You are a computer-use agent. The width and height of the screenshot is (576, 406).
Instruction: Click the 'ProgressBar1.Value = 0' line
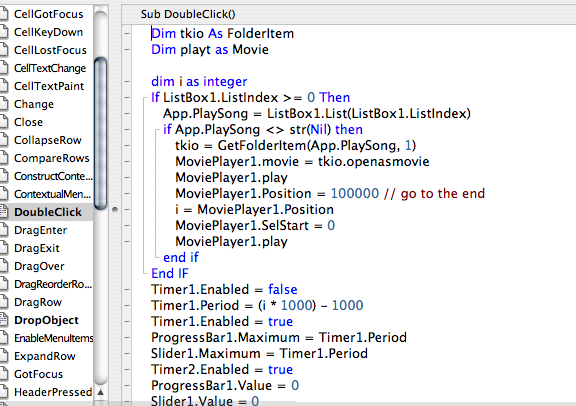pyautogui.click(x=225, y=385)
